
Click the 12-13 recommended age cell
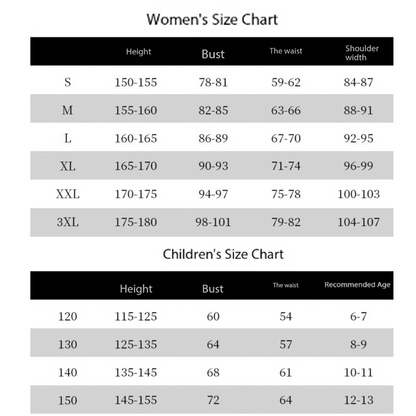pos(359,400)
